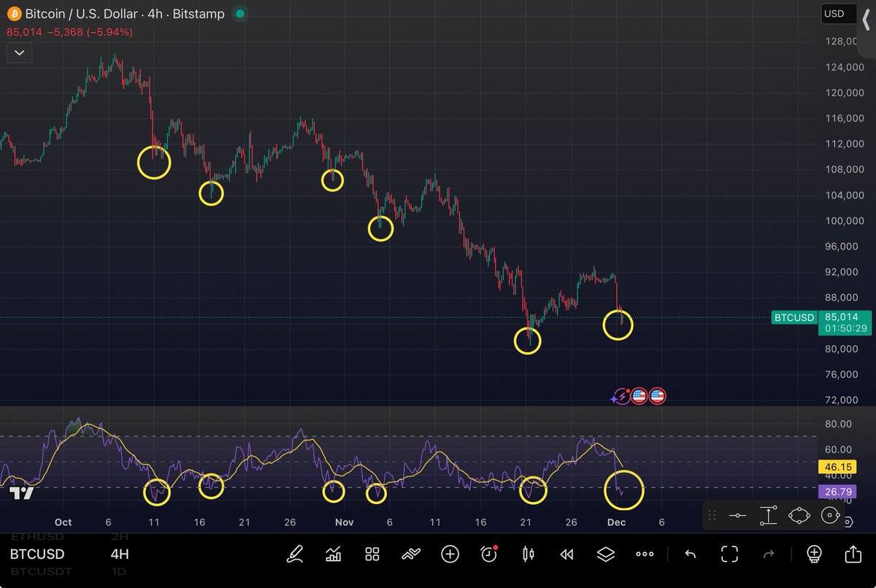Select the 4H timeframe
The width and height of the screenshot is (876, 588).
[120, 554]
